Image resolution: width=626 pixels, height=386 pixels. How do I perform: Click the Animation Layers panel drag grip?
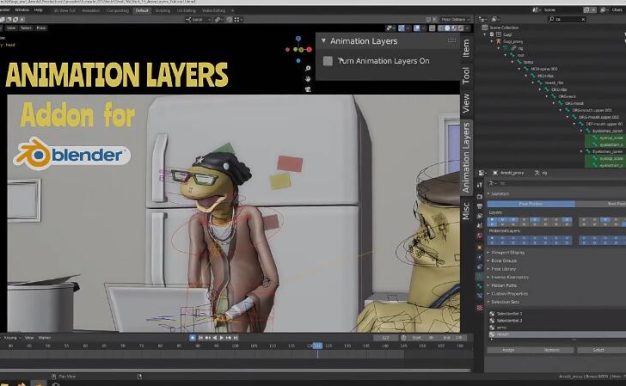click(452, 40)
